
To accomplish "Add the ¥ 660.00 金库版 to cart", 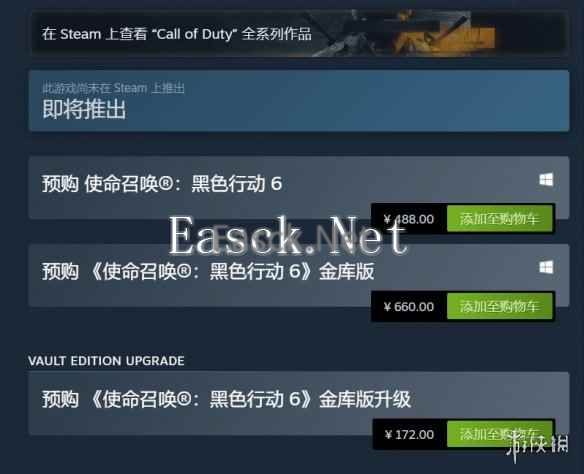I will click(x=499, y=306).
